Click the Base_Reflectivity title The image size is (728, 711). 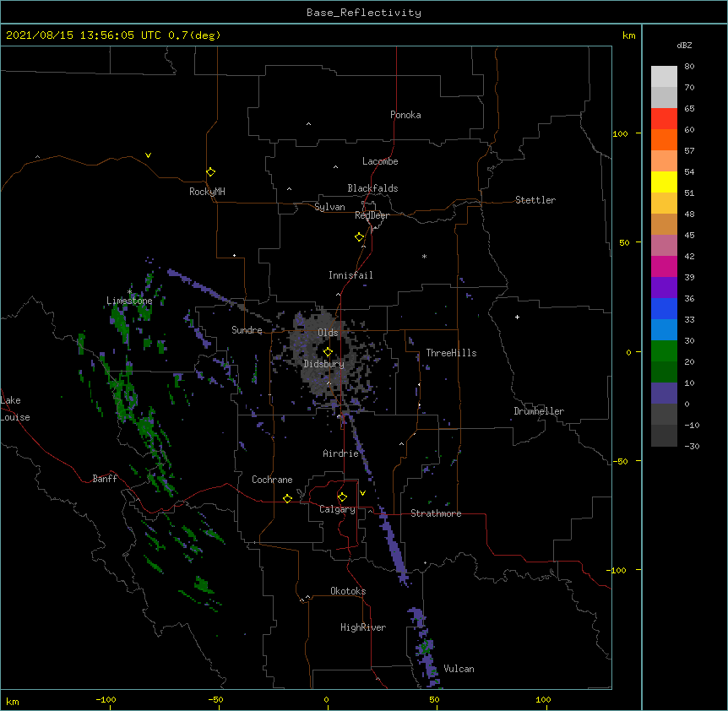coord(364,13)
